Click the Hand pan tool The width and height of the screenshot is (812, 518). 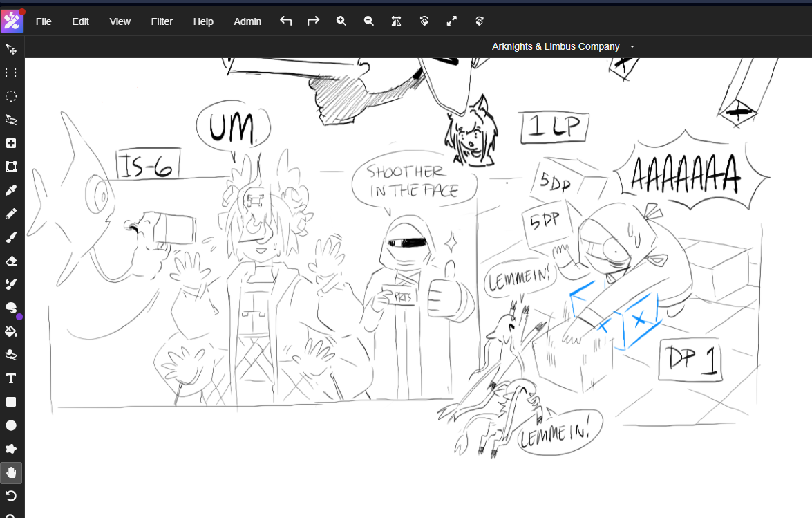tap(11, 473)
